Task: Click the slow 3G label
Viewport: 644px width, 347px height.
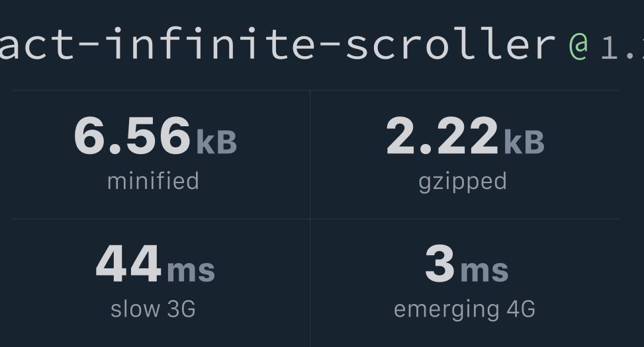Action: tap(153, 309)
